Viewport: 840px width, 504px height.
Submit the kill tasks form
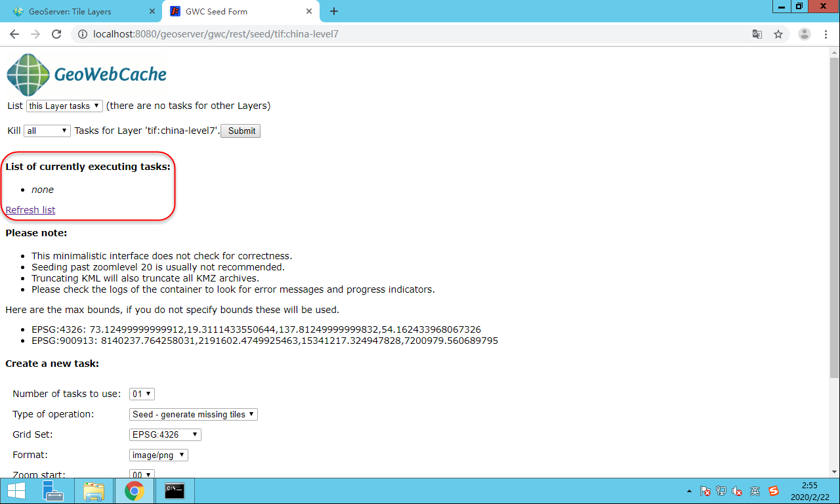(x=241, y=131)
